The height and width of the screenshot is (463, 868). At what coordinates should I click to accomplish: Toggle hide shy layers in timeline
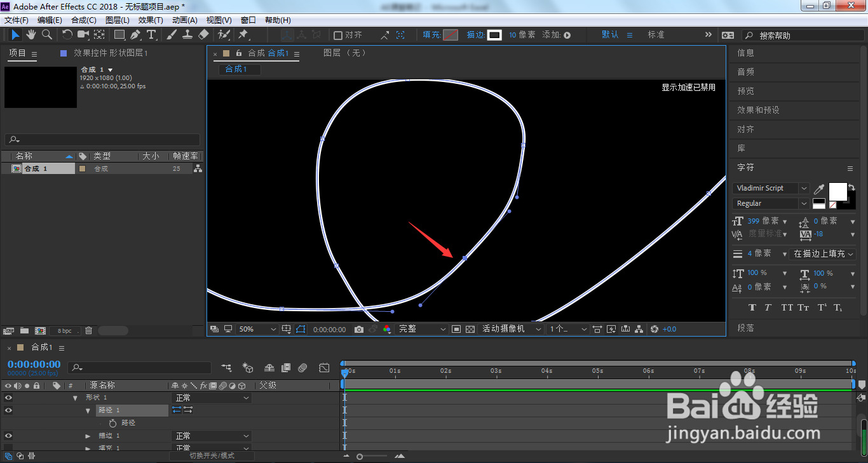point(269,368)
